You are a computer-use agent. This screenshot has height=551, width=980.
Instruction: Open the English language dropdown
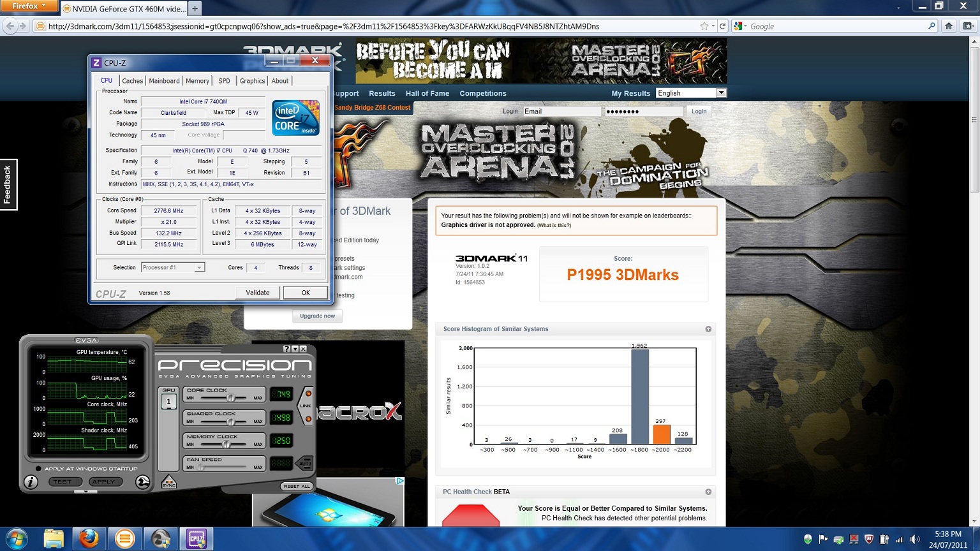point(692,93)
